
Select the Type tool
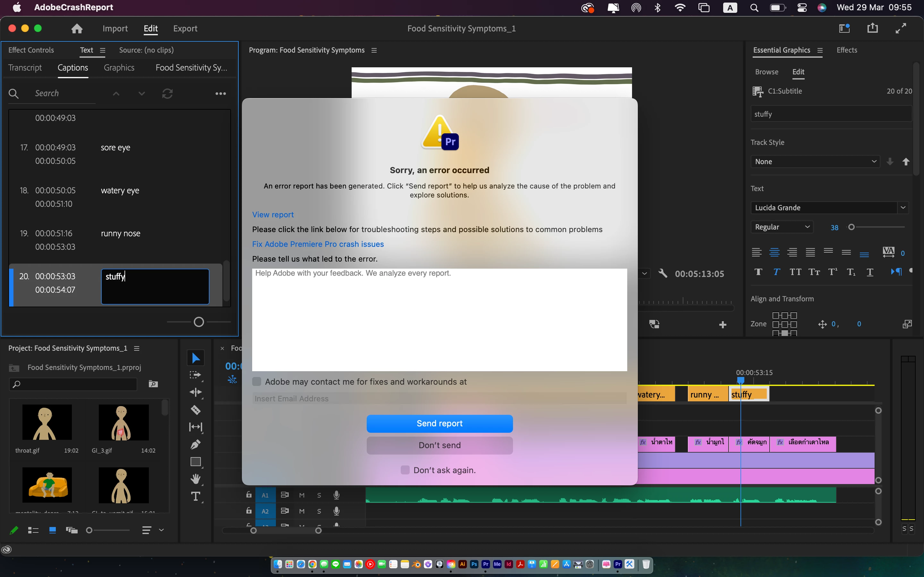coord(195,496)
